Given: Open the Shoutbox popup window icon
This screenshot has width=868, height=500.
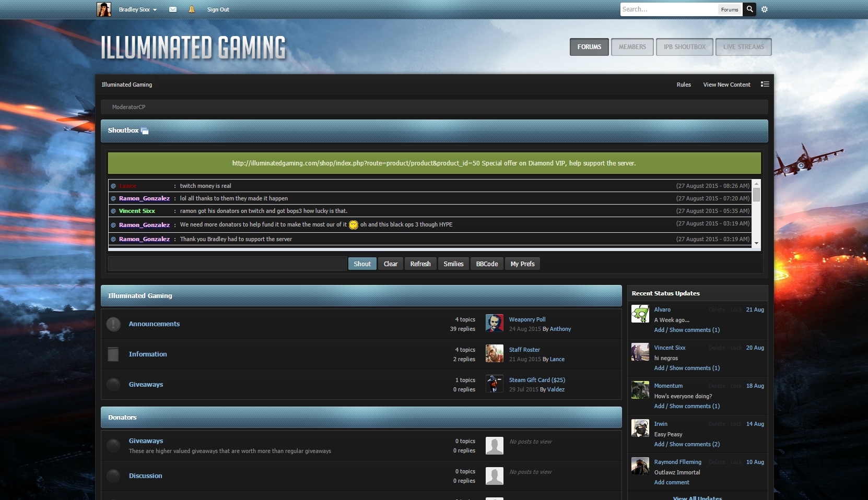Looking at the screenshot, I should [x=145, y=131].
